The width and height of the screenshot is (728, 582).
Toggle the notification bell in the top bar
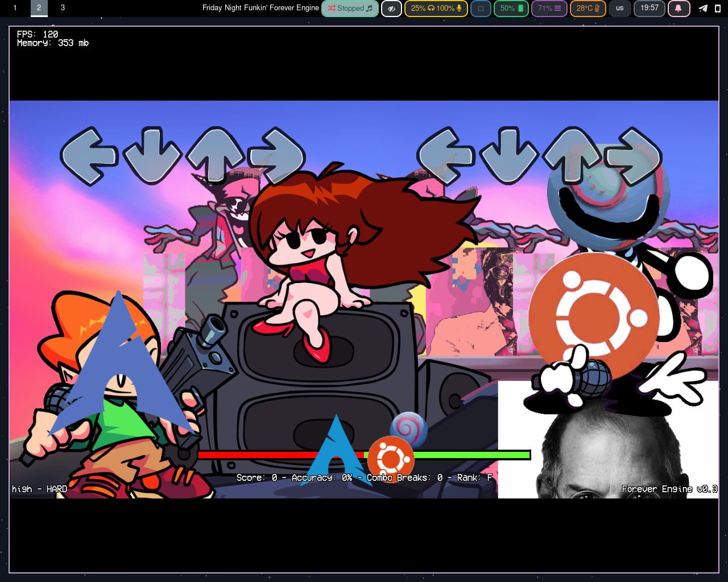pyautogui.click(x=678, y=9)
